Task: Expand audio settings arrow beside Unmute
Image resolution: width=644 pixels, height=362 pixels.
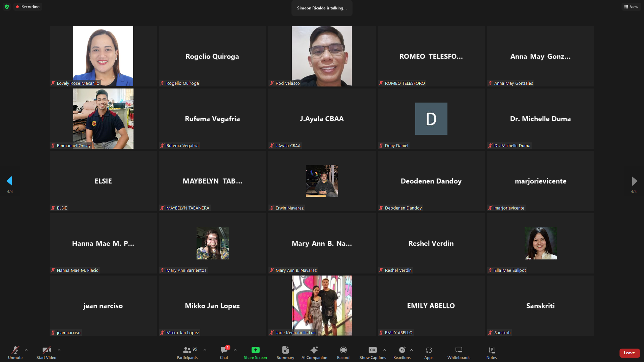Action: click(x=26, y=350)
